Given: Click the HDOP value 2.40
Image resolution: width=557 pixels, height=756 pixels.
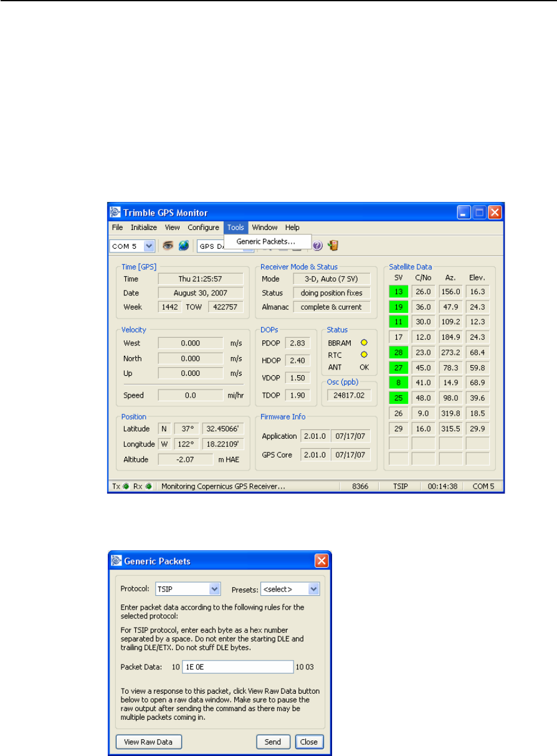Looking at the screenshot, I should (x=298, y=360).
